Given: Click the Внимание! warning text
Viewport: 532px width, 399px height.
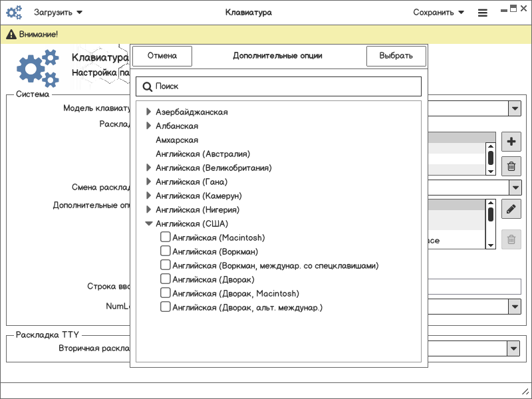Looking at the screenshot, I should tap(39, 35).
